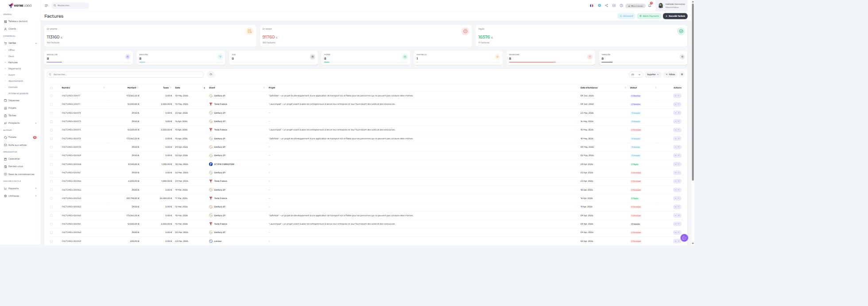The image size is (868, 306).
Task: Check the row for FACTURES-000168
Action: (51, 164)
